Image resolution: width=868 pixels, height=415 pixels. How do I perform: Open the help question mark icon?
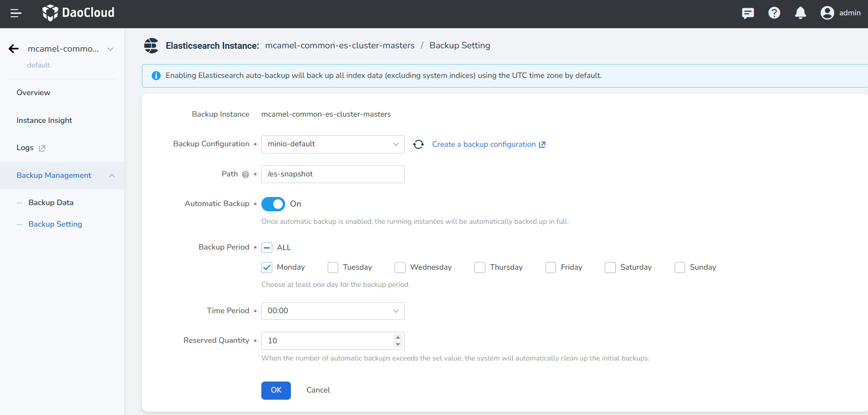[x=774, y=13]
